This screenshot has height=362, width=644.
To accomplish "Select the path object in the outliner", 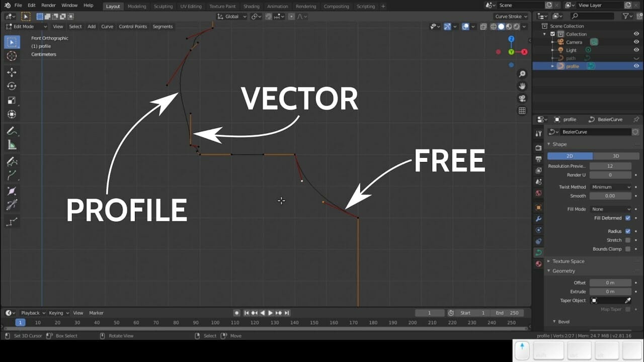I will click(x=570, y=58).
